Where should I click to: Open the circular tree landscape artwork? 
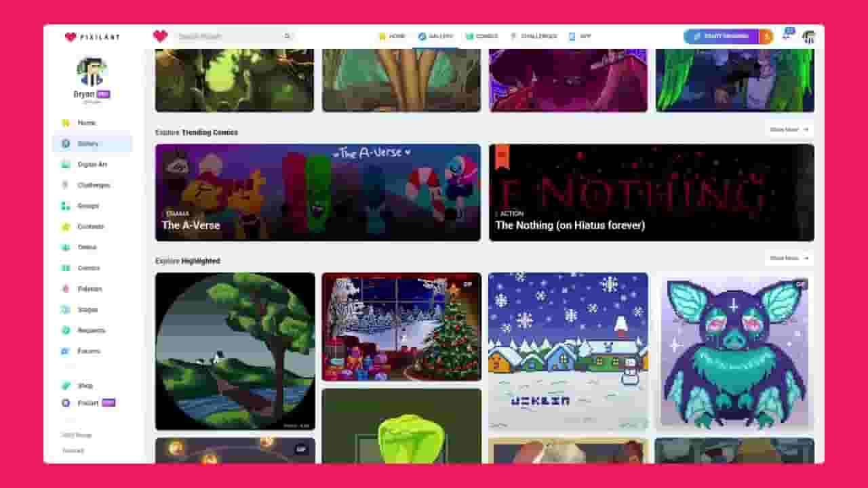[x=235, y=351]
